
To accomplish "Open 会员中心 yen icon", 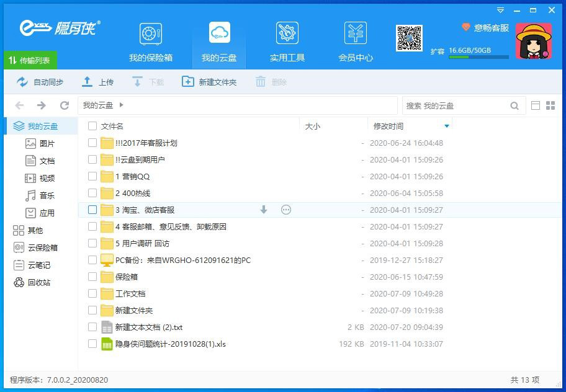I will 356,33.
